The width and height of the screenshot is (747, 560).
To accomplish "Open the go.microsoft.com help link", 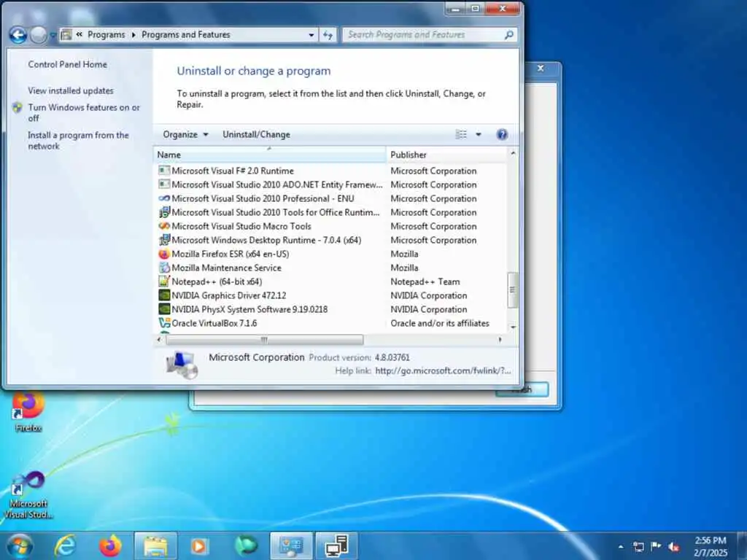I will click(x=443, y=370).
